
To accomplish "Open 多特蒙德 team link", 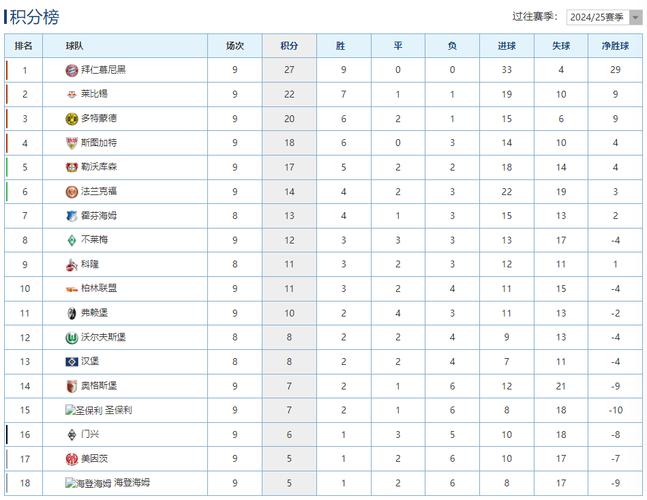I will pos(98,118).
